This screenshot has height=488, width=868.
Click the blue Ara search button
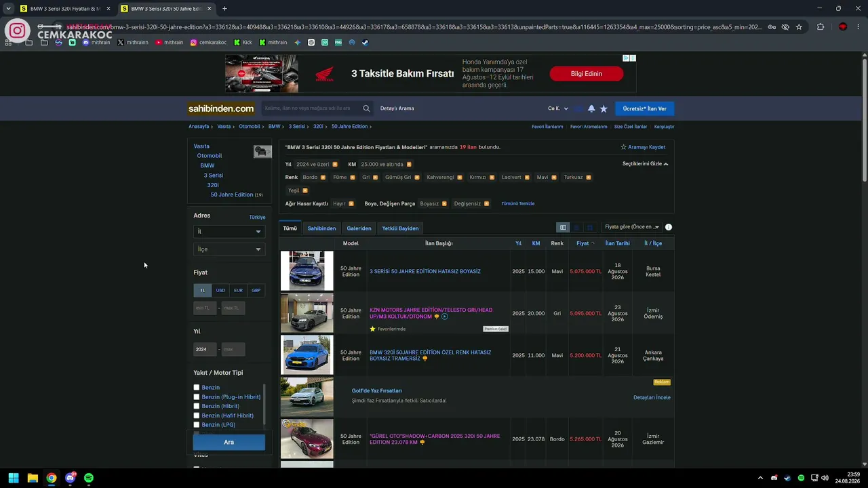pos(229,442)
